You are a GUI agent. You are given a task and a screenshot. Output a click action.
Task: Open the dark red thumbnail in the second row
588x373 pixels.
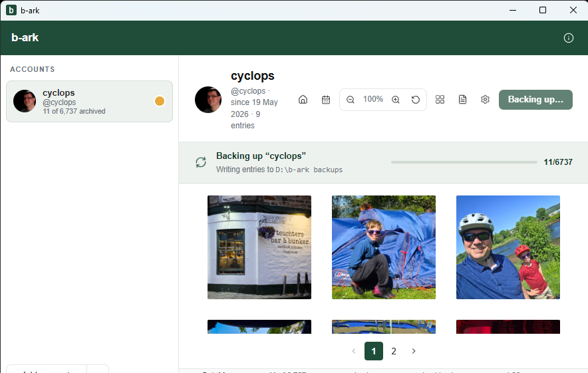point(508,326)
